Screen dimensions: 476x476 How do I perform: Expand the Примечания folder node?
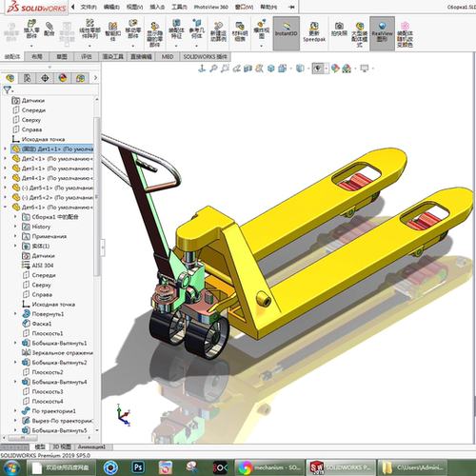pos(15,236)
